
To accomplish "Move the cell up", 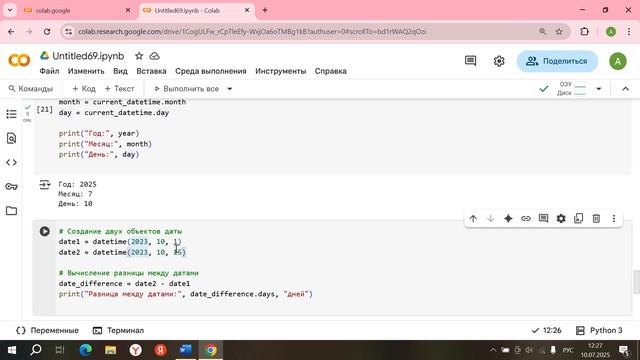I will click(473, 219).
